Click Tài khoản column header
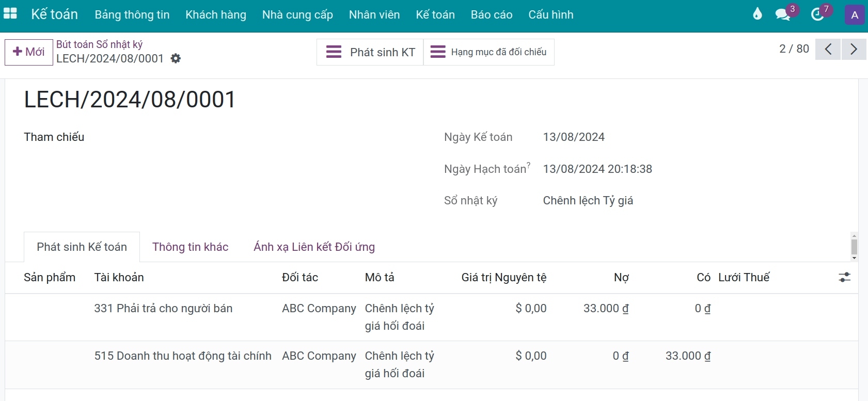This screenshot has height=401, width=868. pyautogui.click(x=119, y=277)
